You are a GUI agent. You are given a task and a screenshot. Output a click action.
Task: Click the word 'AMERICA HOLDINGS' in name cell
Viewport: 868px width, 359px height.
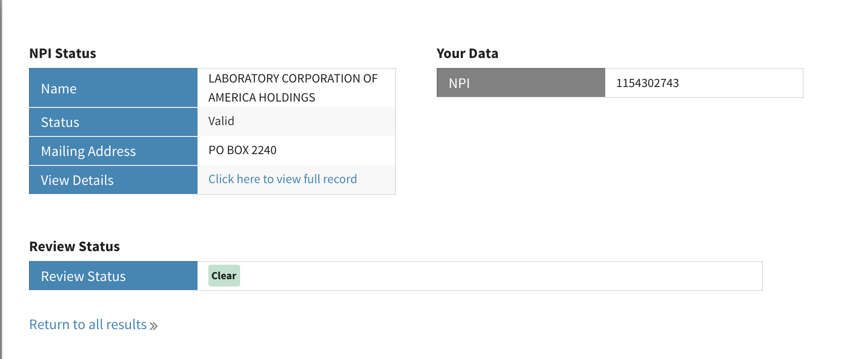261,97
